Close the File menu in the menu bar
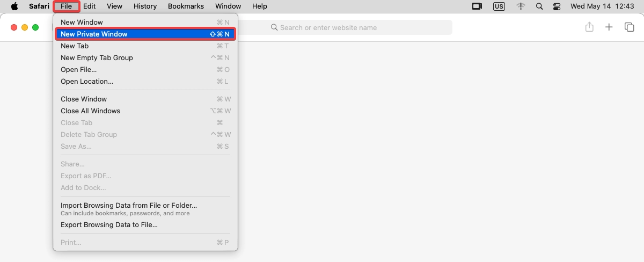The height and width of the screenshot is (262, 644). pyautogui.click(x=67, y=6)
